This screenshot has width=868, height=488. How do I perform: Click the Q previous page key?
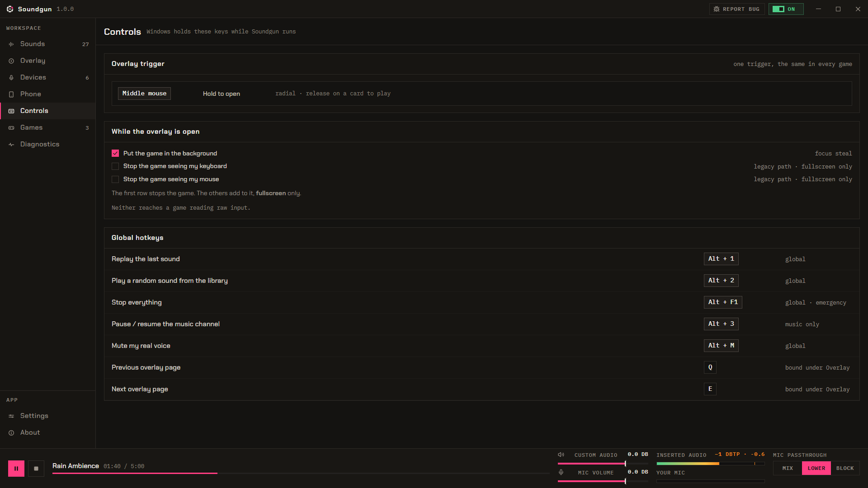click(710, 367)
